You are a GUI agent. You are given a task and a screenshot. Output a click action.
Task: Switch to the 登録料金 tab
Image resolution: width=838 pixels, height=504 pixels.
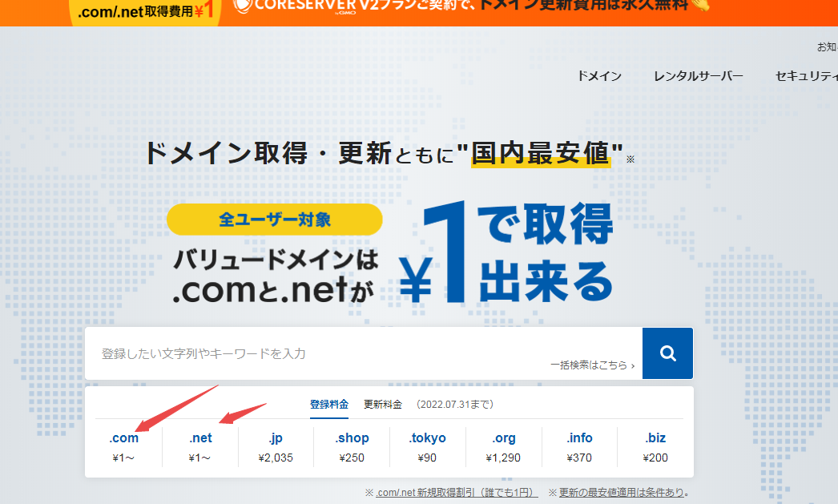pyautogui.click(x=329, y=404)
